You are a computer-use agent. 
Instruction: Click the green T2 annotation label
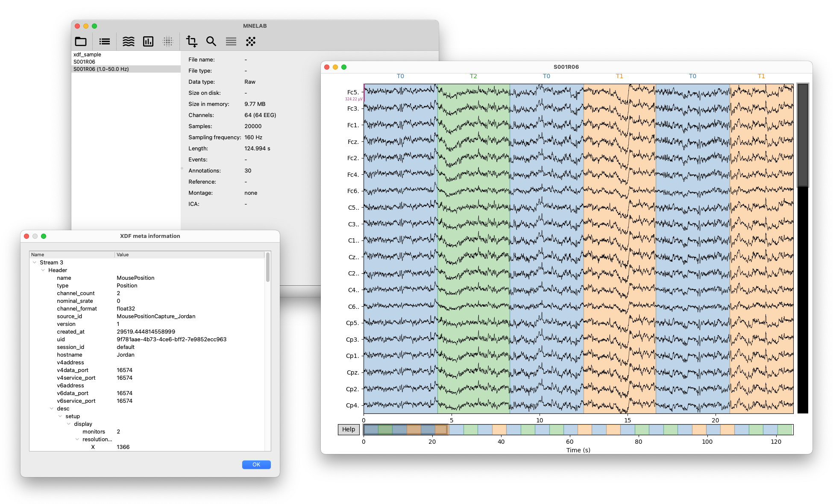tap(473, 76)
